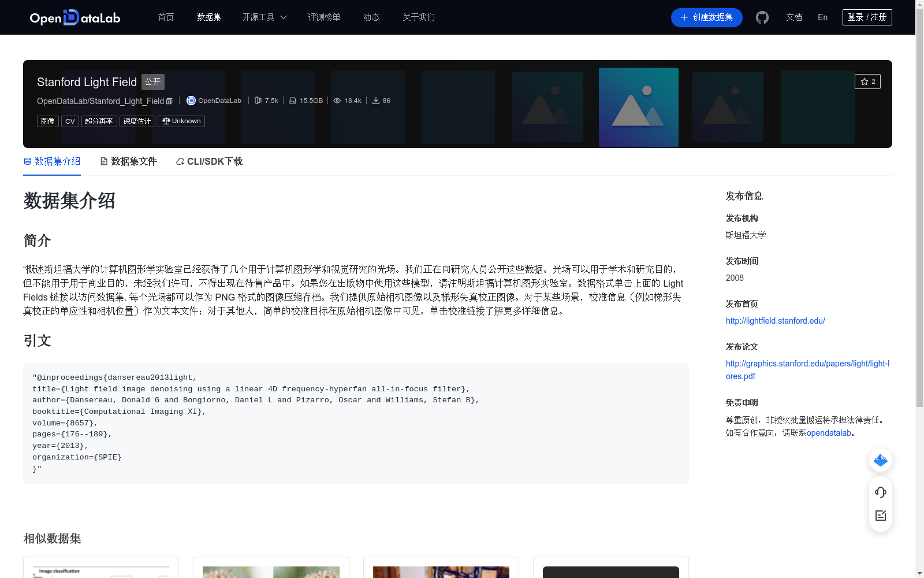The height and width of the screenshot is (578, 924).
Task: Open the feedback edit icon
Action: (881, 516)
